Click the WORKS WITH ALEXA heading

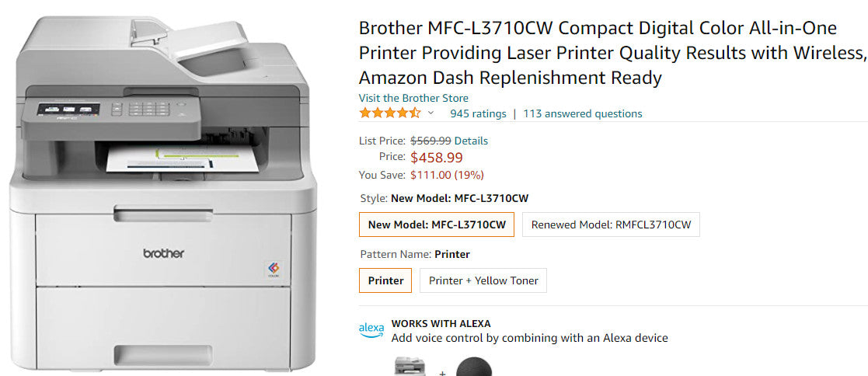pos(441,323)
